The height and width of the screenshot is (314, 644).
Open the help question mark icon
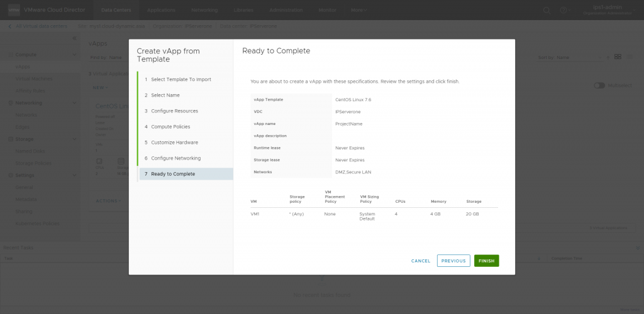pyautogui.click(x=563, y=10)
